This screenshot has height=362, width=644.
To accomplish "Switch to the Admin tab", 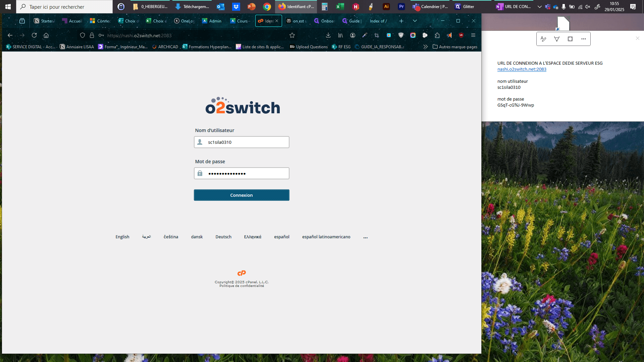I will [x=212, y=21].
